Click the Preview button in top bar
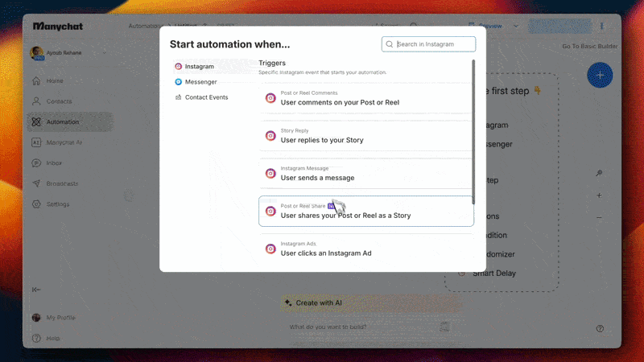 coord(485,26)
